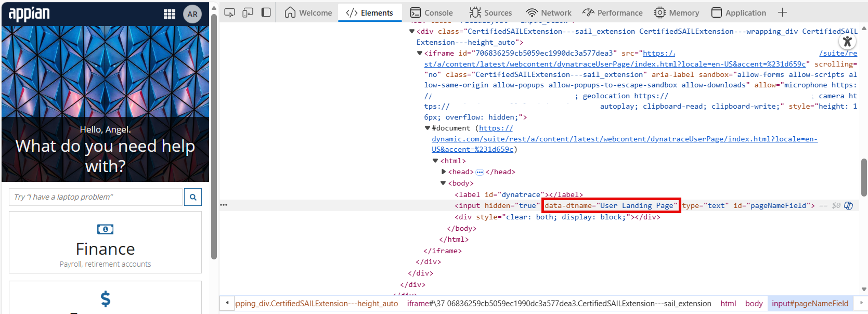Open the Appian apps grid icon
The height and width of the screenshot is (314, 868).
tap(169, 14)
